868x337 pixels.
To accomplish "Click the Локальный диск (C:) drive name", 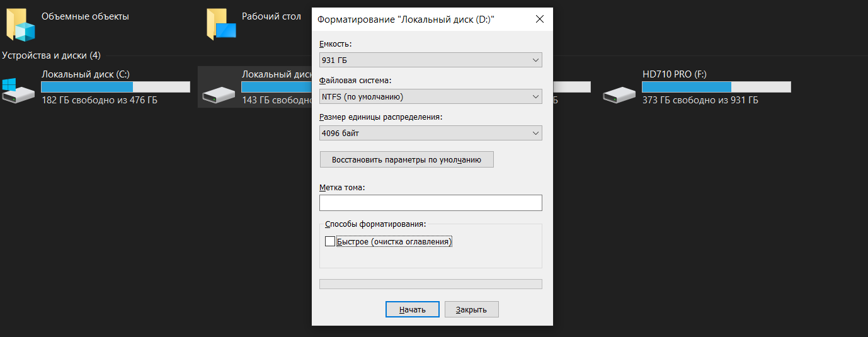I will [86, 74].
